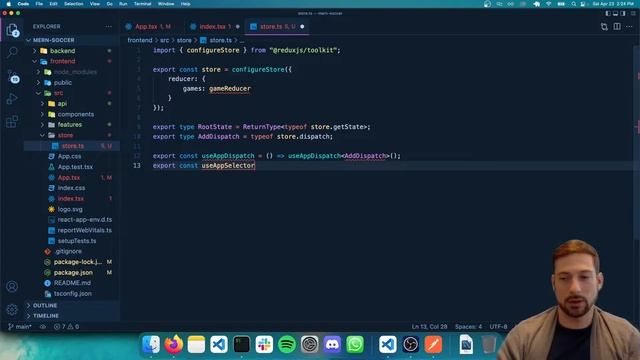The height and width of the screenshot is (360, 640).
Task: Open the Selection menu
Action: point(74,4)
